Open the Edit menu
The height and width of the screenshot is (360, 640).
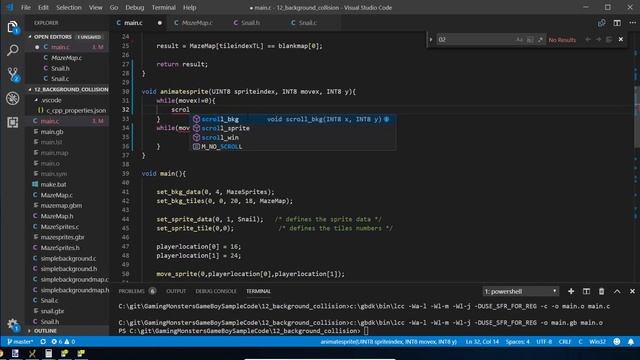tap(43, 7)
